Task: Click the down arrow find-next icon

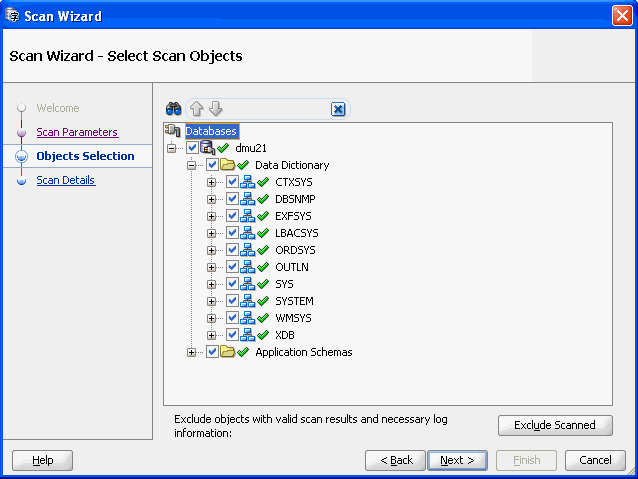Action: (215, 109)
